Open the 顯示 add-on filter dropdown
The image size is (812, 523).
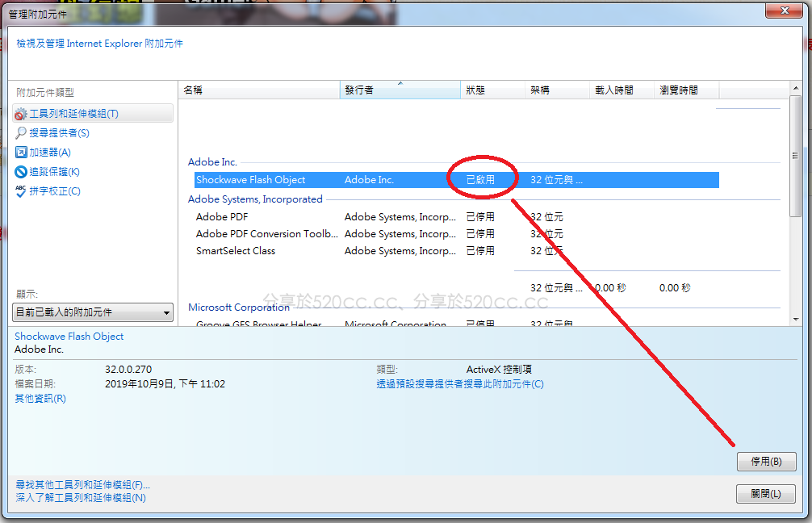[93, 312]
